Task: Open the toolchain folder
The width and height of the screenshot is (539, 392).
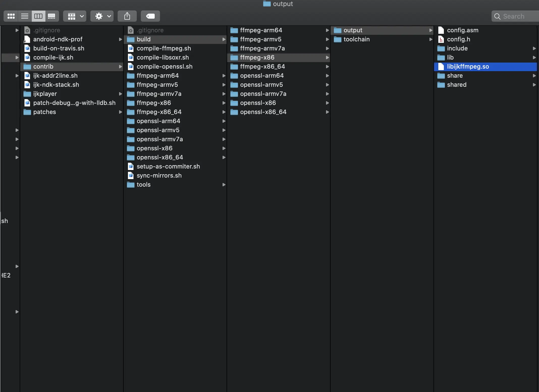Action: click(382, 39)
